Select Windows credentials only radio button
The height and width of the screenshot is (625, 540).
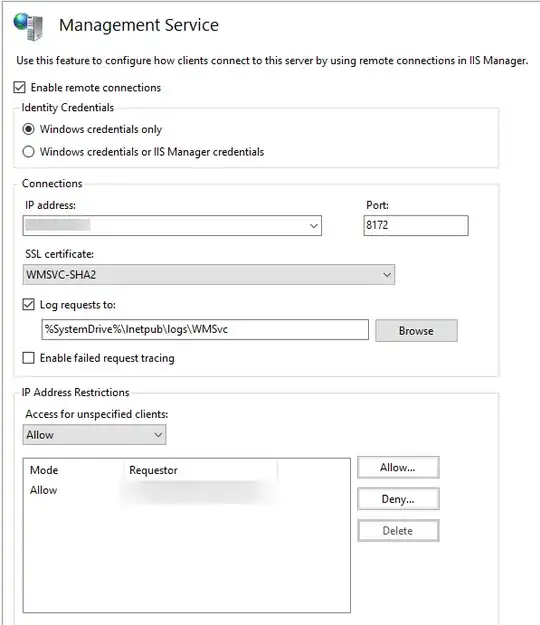[x=28, y=129]
